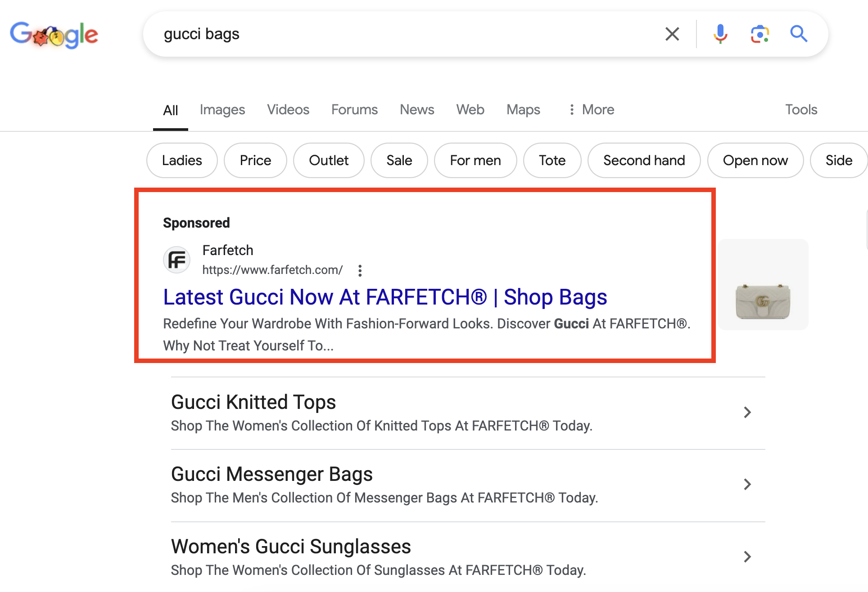
Task: Open the Forums tab
Action: (x=354, y=110)
